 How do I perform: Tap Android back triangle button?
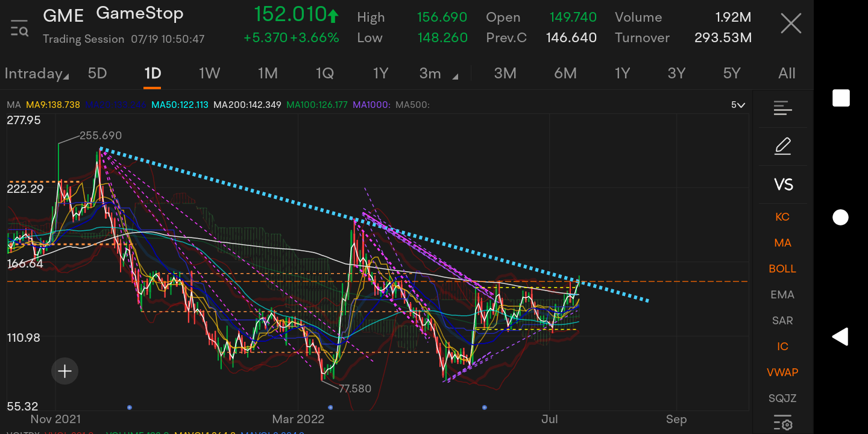point(840,336)
